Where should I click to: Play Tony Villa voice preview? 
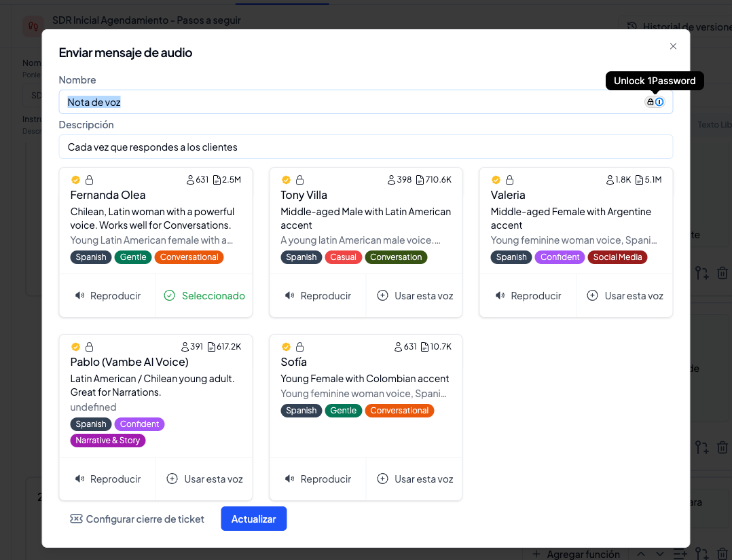point(318,296)
